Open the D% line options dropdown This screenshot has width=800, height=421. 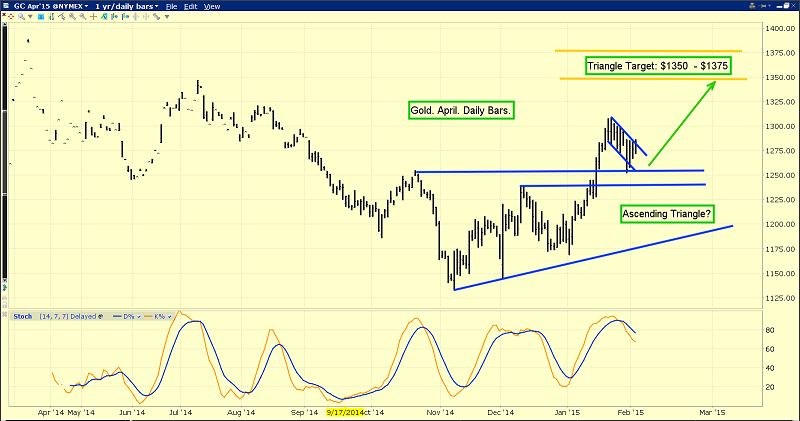(139, 316)
